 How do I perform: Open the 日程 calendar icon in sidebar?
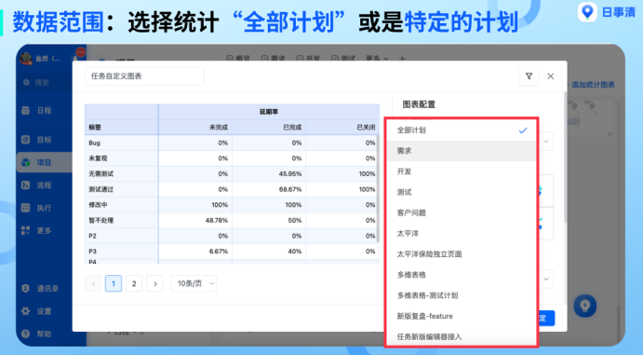pyautogui.click(x=25, y=110)
